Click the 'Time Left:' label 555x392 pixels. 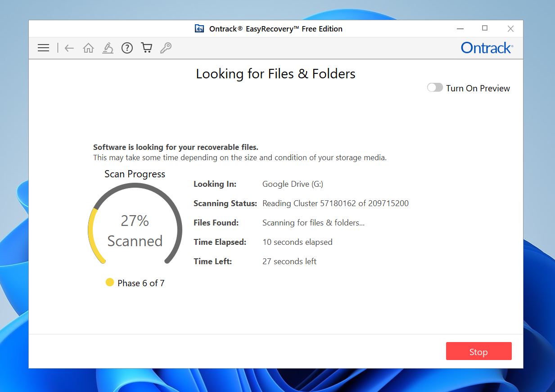[x=212, y=261]
